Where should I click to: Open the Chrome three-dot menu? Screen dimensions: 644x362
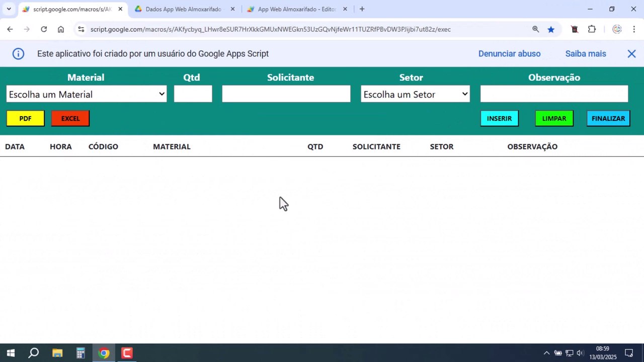click(633, 29)
